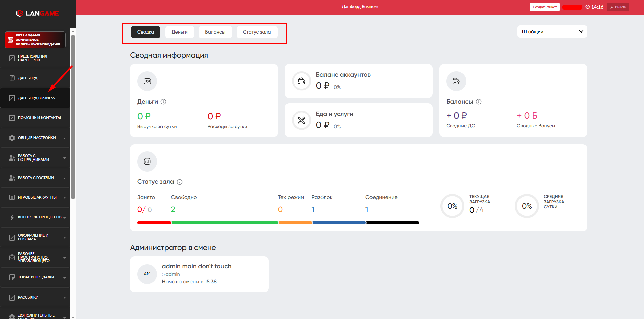Click the Выйти logout button
This screenshot has height=319, width=644.
pos(618,7)
